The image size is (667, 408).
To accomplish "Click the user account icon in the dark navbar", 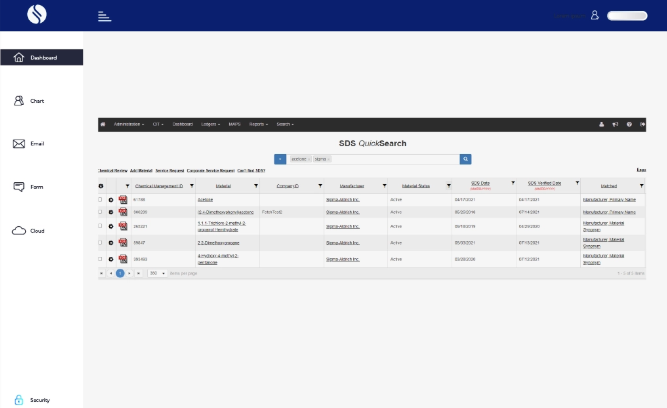I will tap(601, 124).
